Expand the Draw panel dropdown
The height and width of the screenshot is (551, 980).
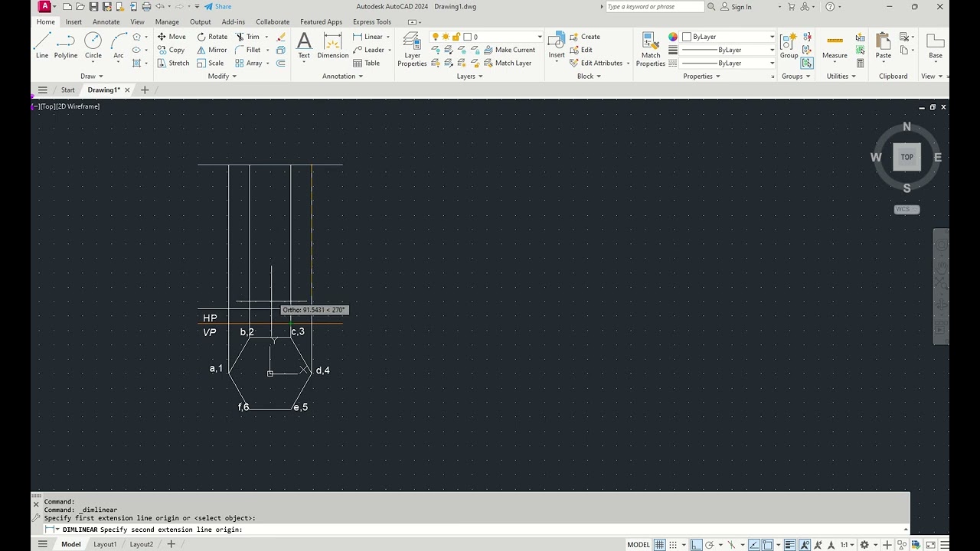(91, 76)
